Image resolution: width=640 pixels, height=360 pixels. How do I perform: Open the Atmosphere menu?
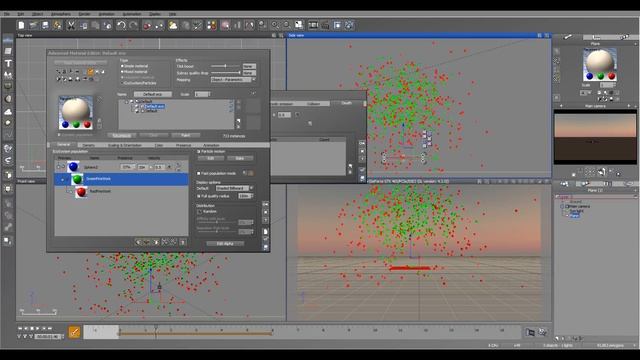point(61,14)
